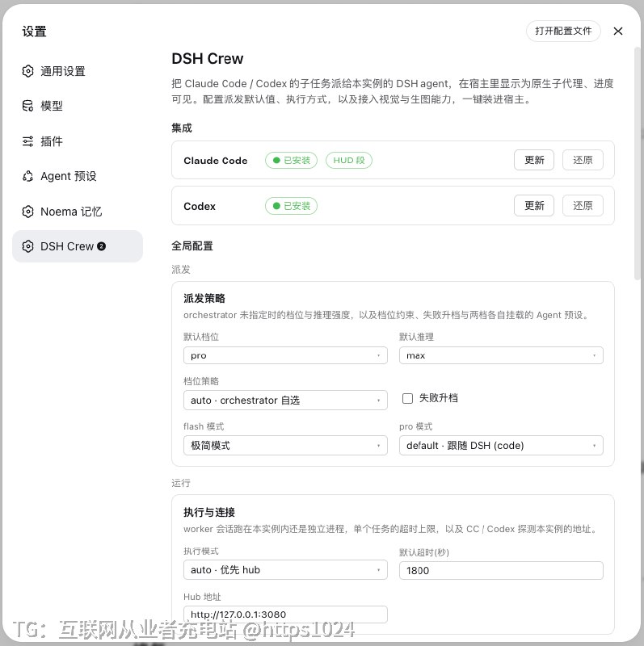Click 还原 for Claude Code
644x646 pixels.
coord(583,160)
